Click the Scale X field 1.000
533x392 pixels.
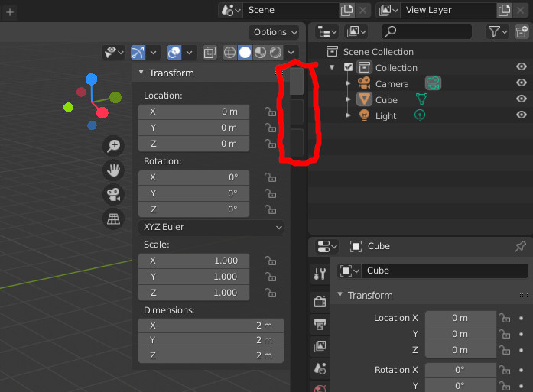click(x=193, y=261)
